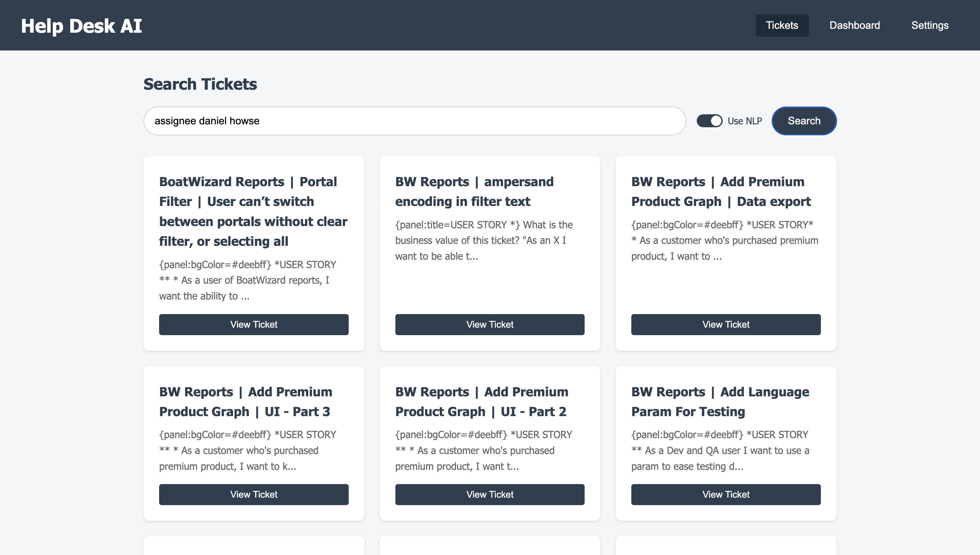The width and height of the screenshot is (980, 555).
Task: View the ampersand encoding ticket
Action: coord(489,324)
